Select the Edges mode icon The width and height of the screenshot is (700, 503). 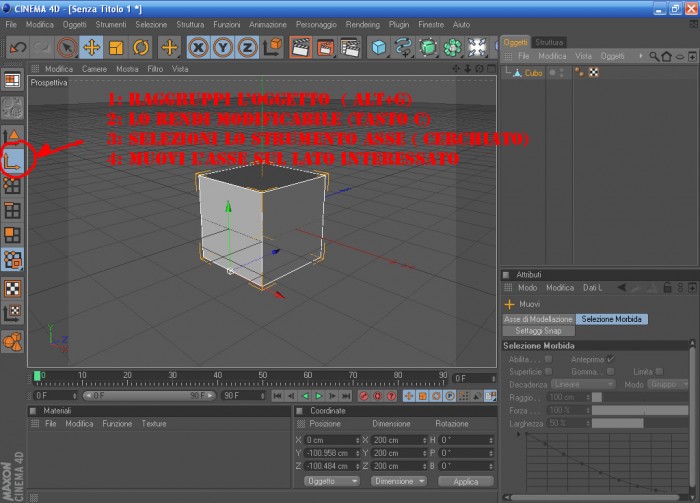pos(12,210)
